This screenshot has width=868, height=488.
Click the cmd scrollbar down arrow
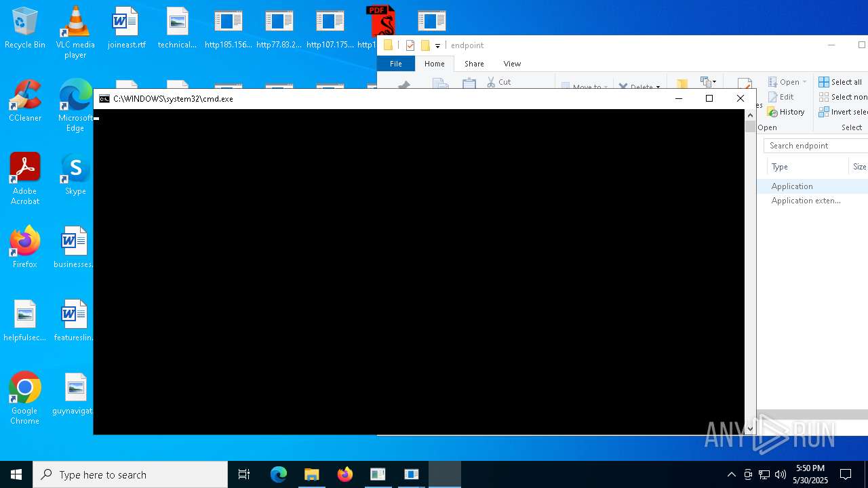tap(750, 428)
